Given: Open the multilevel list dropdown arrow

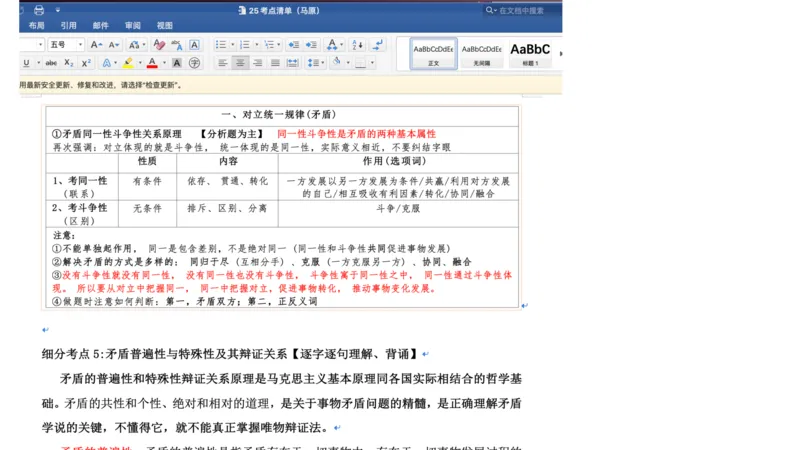Looking at the screenshot, I should tap(279, 45).
